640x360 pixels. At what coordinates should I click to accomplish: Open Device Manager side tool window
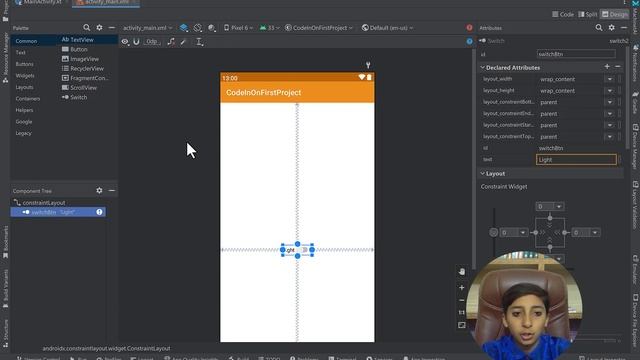tap(636, 147)
